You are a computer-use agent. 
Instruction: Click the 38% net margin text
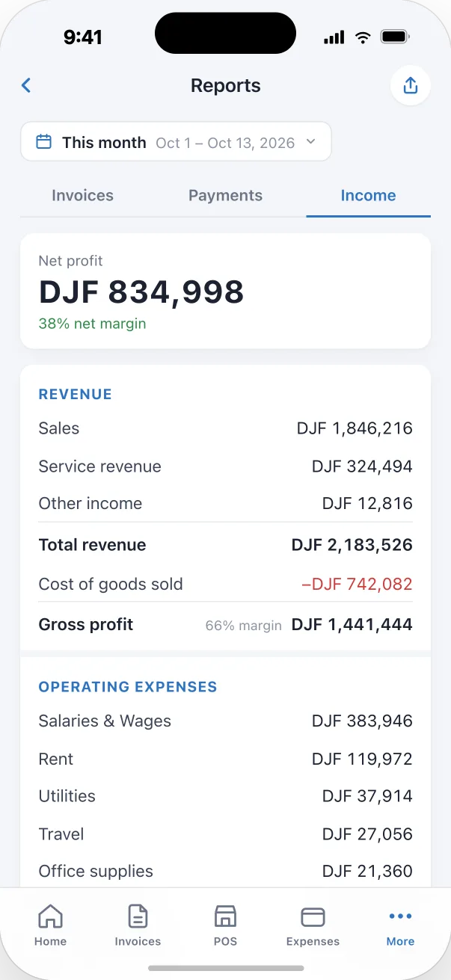point(93,324)
